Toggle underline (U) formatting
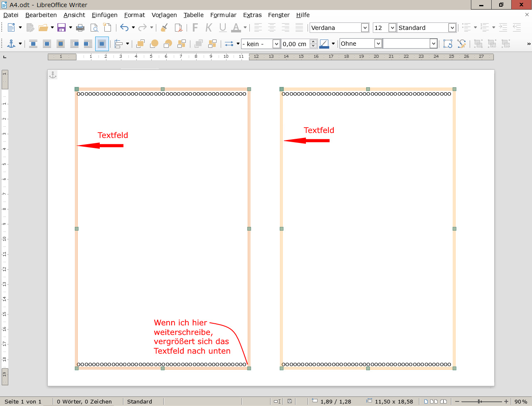The width and height of the screenshot is (532, 406). pos(223,27)
